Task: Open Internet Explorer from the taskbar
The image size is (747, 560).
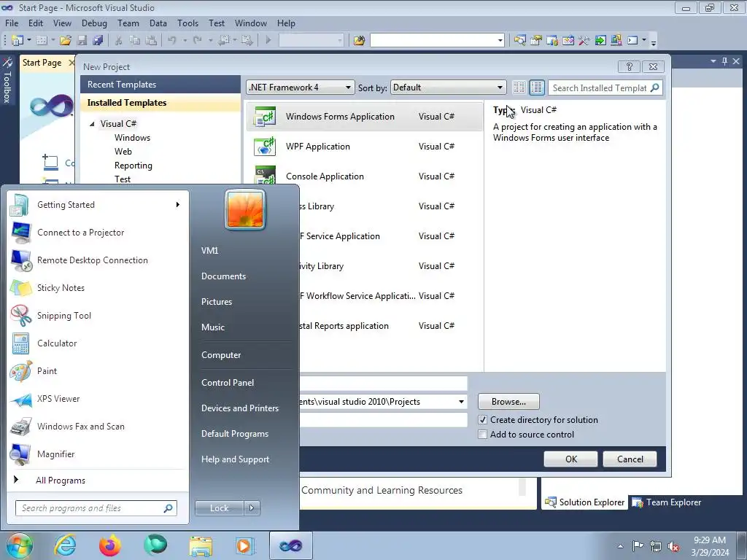Action: [x=66, y=545]
